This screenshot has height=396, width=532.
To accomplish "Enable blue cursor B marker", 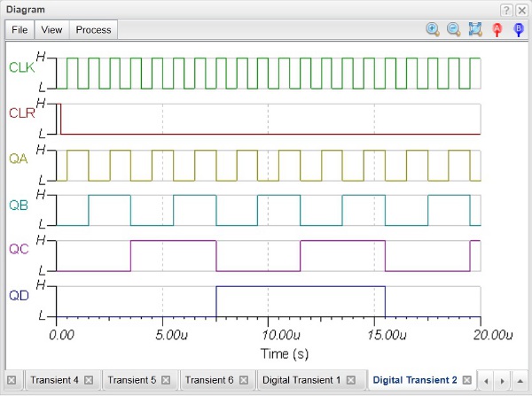I will 519,30.
